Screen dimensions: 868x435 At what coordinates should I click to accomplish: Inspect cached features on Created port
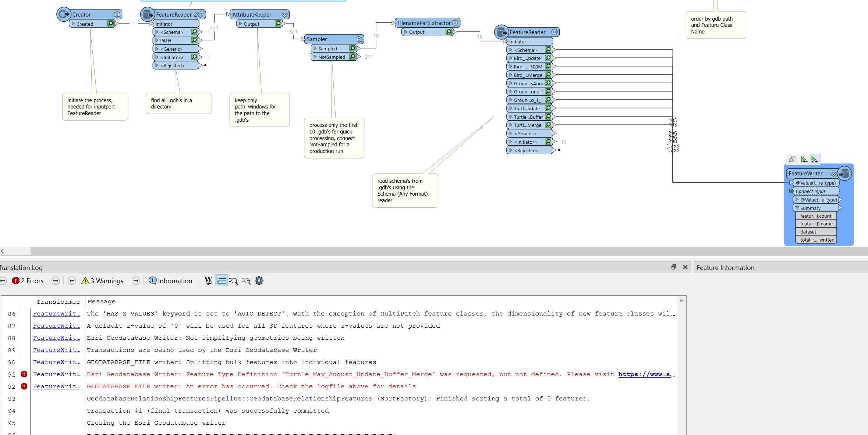click(110, 24)
